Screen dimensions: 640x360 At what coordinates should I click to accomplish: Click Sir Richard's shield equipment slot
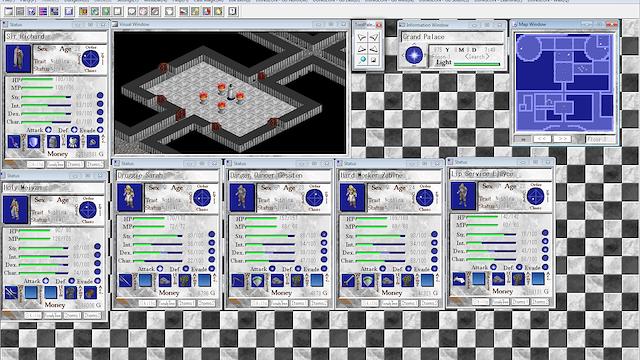(x=34, y=142)
